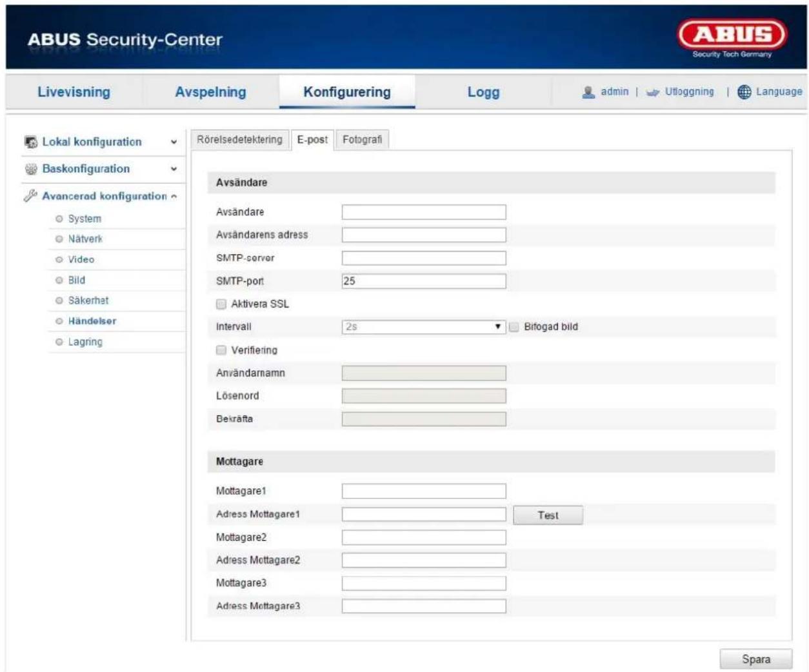This screenshot has height=672, width=809.
Task: Click the Avsändarens adress input field
Action: pyautogui.click(x=424, y=235)
